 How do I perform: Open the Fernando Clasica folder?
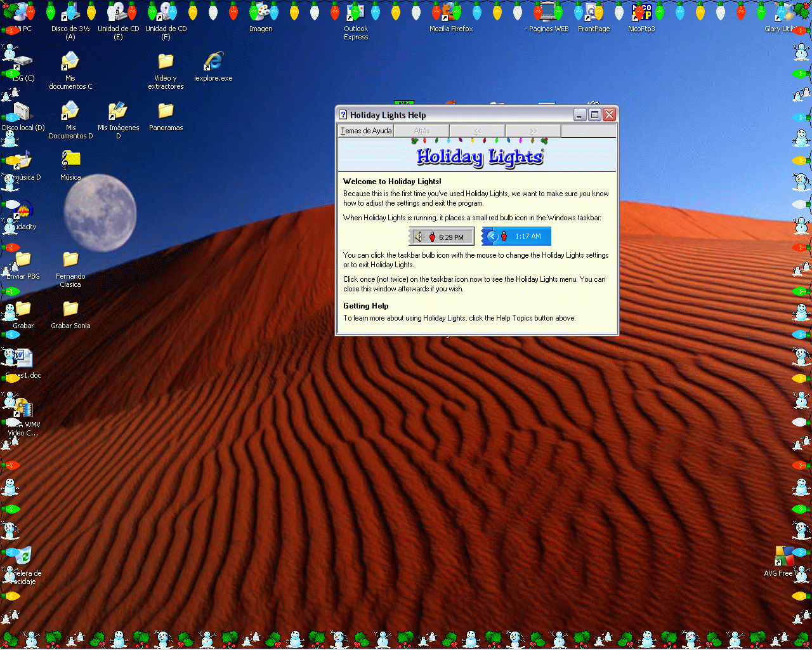(x=70, y=259)
